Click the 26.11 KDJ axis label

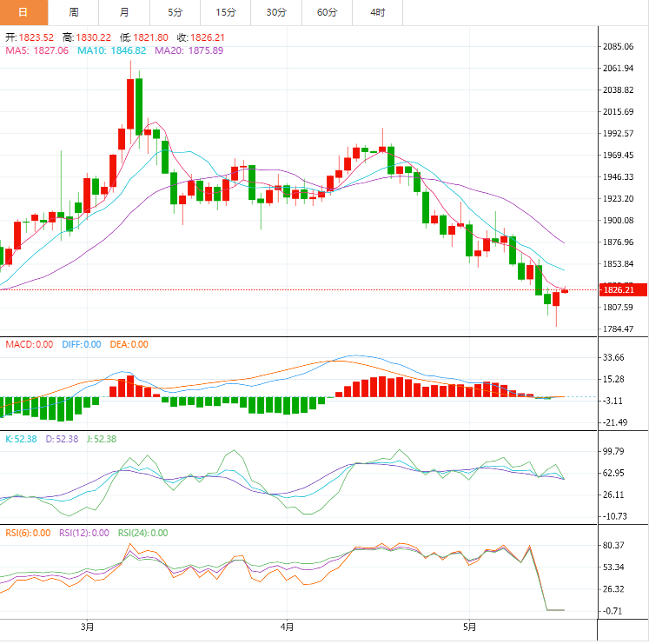click(613, 495)
